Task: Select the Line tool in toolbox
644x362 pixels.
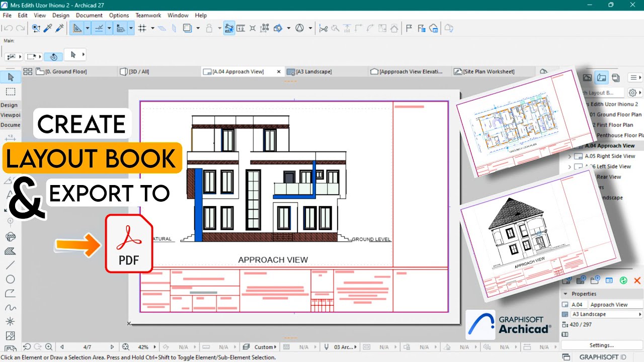Action: pos(10,265)
